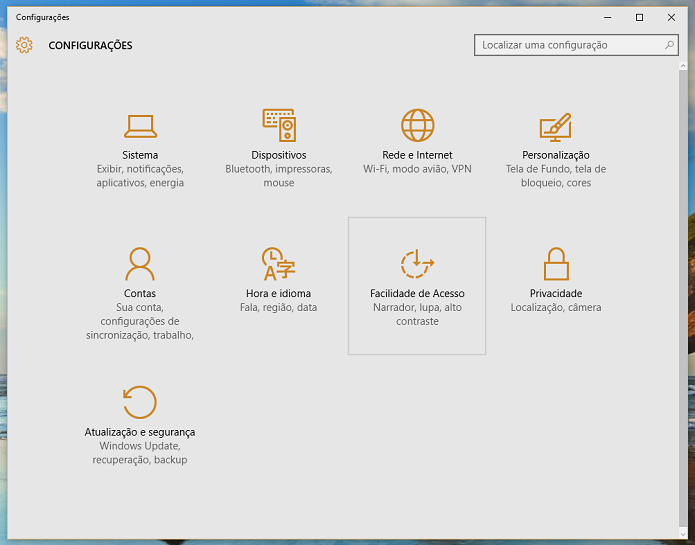The height and width of the screenshot is (545, 695).
Task: Click the magnifier icon in search box
Action: [x=669, y=45]
